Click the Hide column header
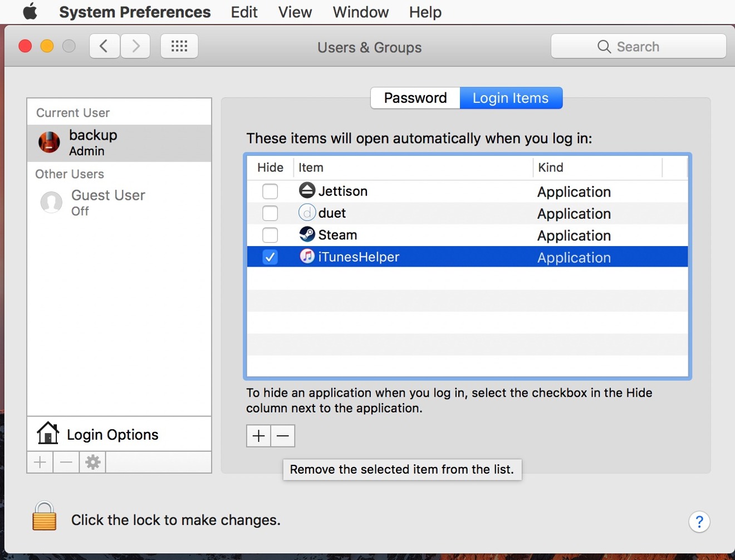This screenshot has height=560, width=735. [270, 168]
